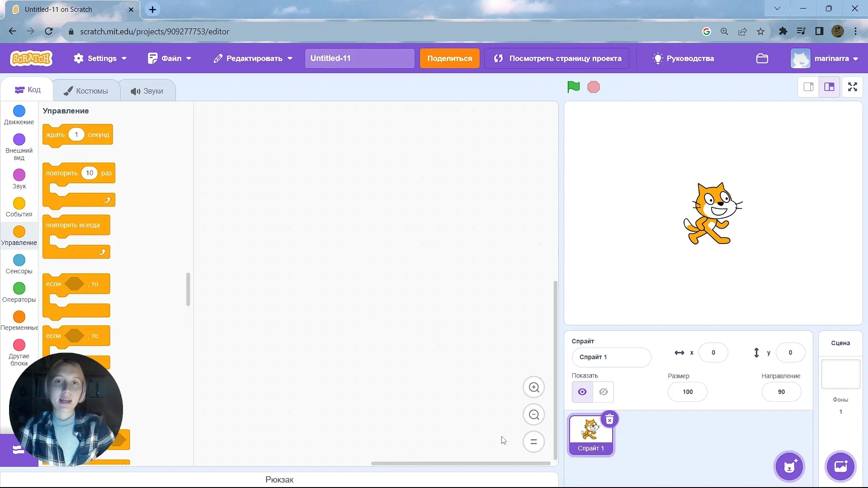Click the orange Поделиться button
This screenshot has height=488, width=868.
[x=449, y=58]
